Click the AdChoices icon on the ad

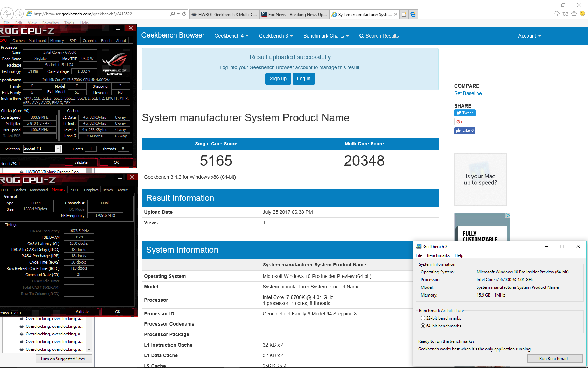(x=507, y=216)
